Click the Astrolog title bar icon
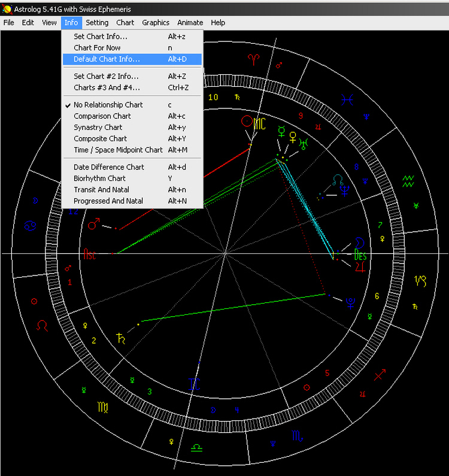Screen dimensions: 449x476 [7, 10]
